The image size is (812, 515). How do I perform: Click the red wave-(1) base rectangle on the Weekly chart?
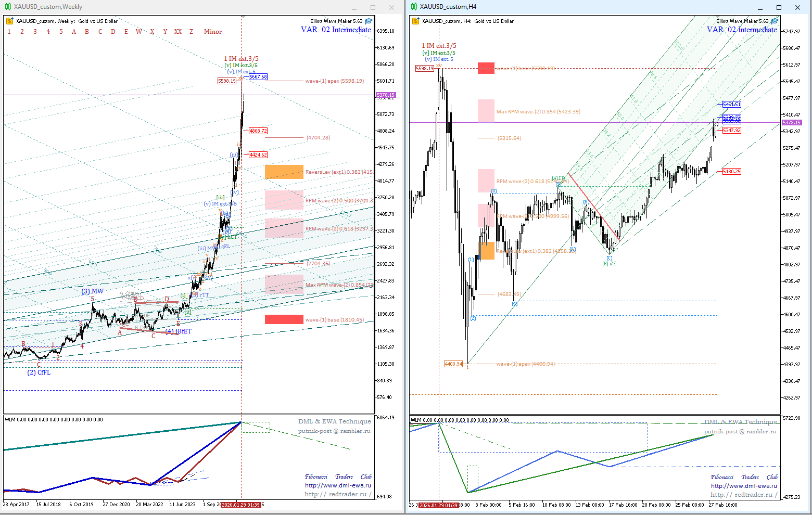click(x=284, y=319)
